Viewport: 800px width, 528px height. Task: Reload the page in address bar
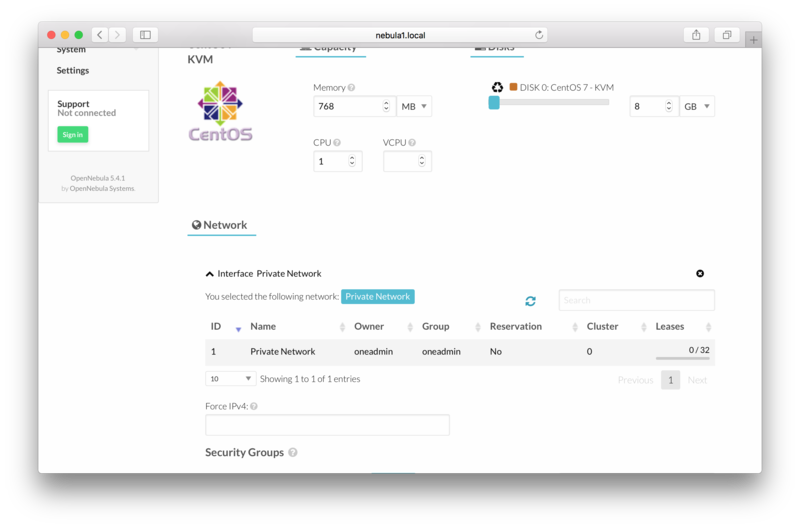(x=539, y=35)
